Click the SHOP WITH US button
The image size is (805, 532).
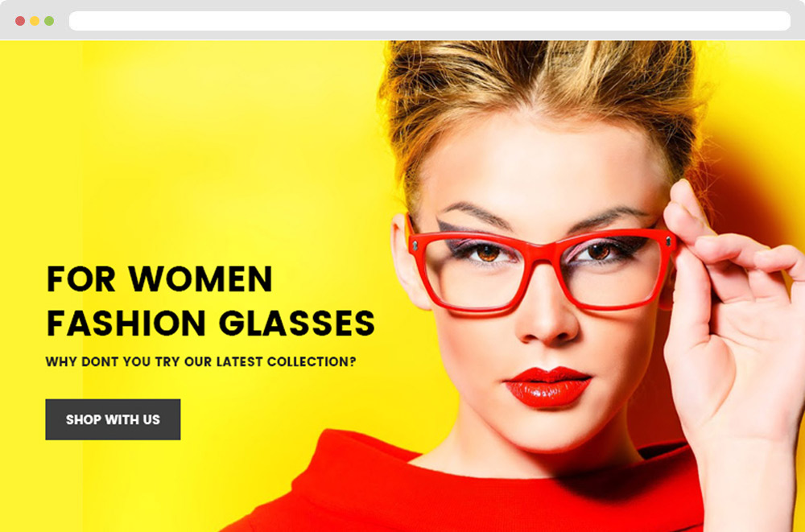tap(113, 419)
